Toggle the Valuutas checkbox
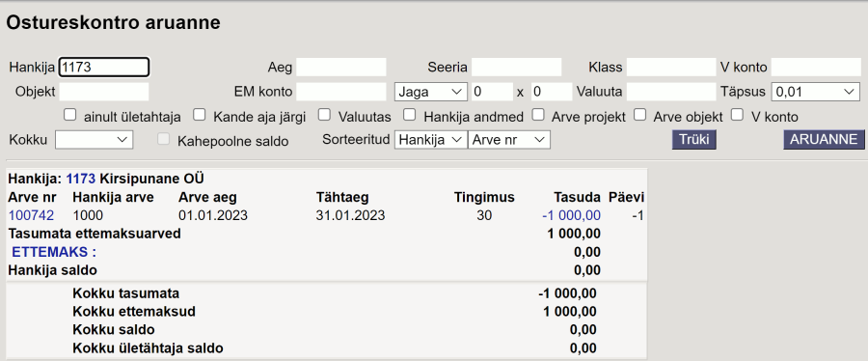Screen dimensions: 868x361 coord(324,115)
